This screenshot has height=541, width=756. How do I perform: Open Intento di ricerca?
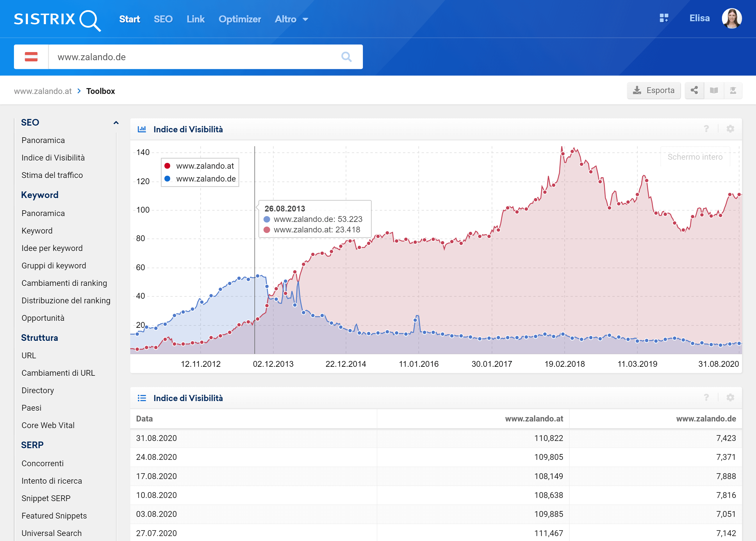click(x=52, y=481)
